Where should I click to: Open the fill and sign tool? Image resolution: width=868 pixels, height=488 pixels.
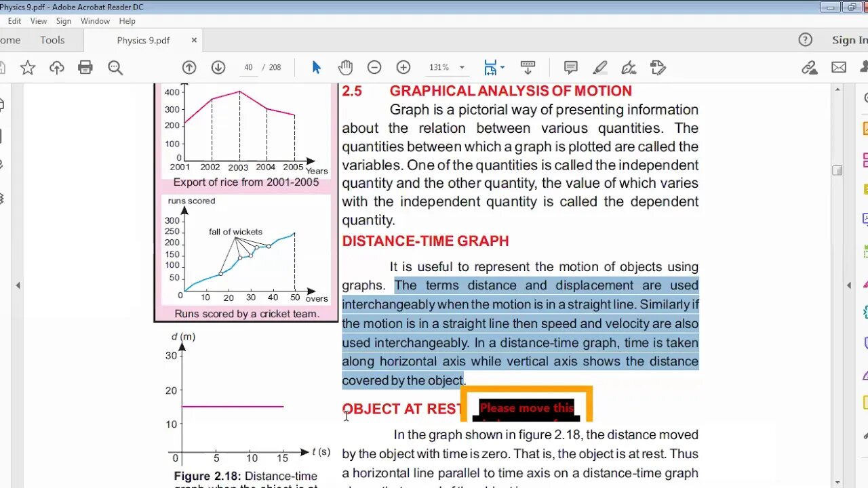[x=629, y=67]
